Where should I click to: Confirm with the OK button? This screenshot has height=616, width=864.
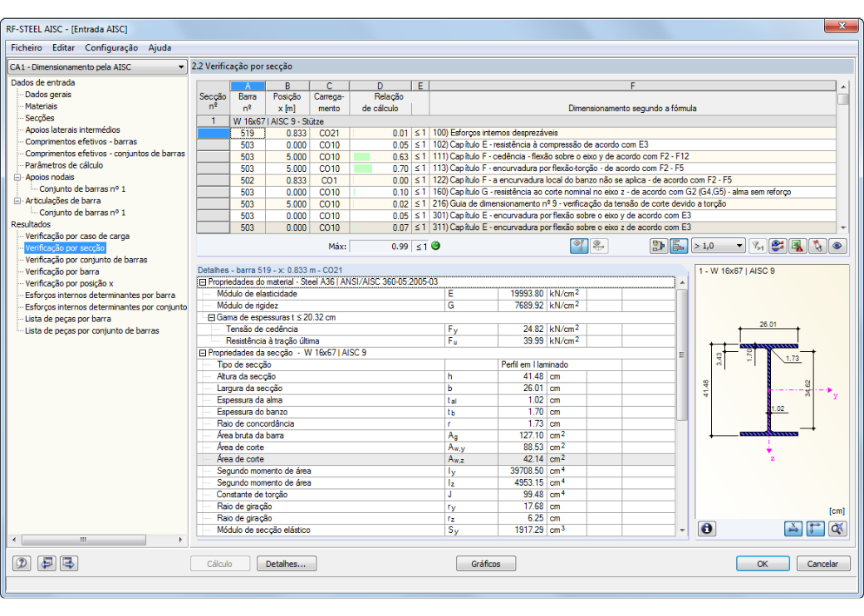[763, 564]
